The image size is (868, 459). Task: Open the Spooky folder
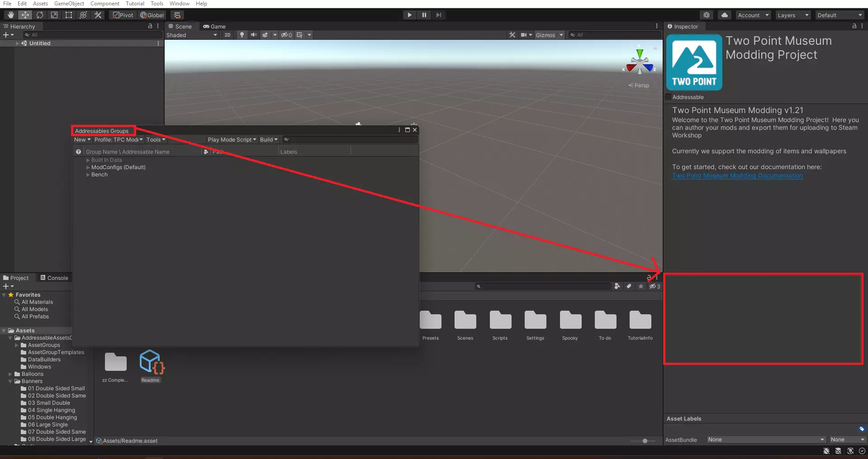coord(570,326)
